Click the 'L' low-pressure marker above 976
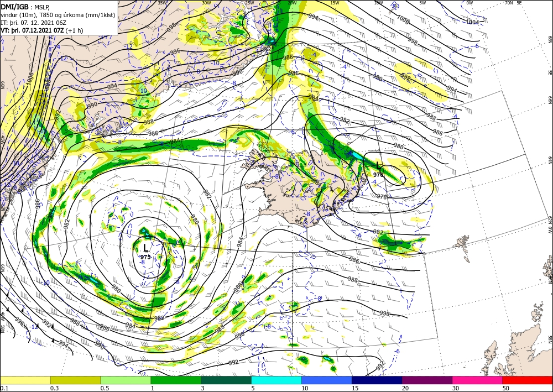 pos(378,165)
